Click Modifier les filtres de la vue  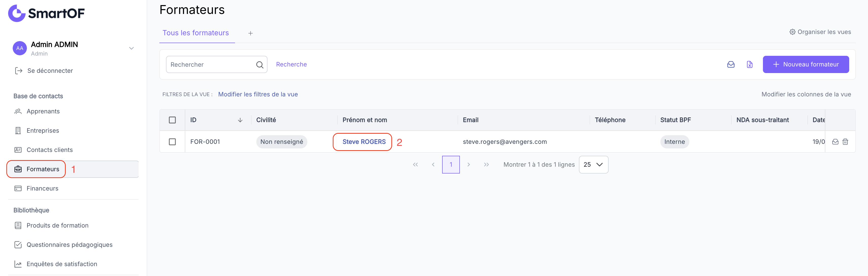(x=258, y=94)
